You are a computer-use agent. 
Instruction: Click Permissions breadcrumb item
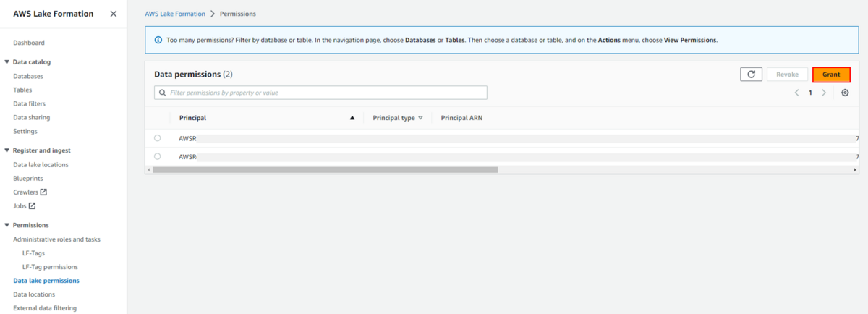point(237,14)
